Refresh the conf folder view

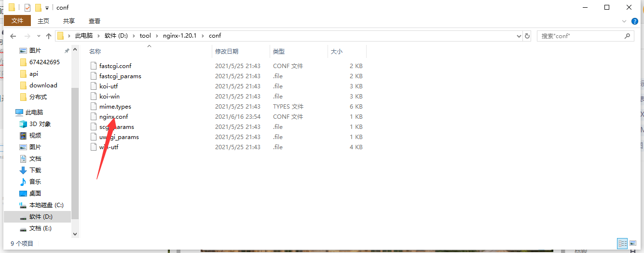click(x=527, y=36)
